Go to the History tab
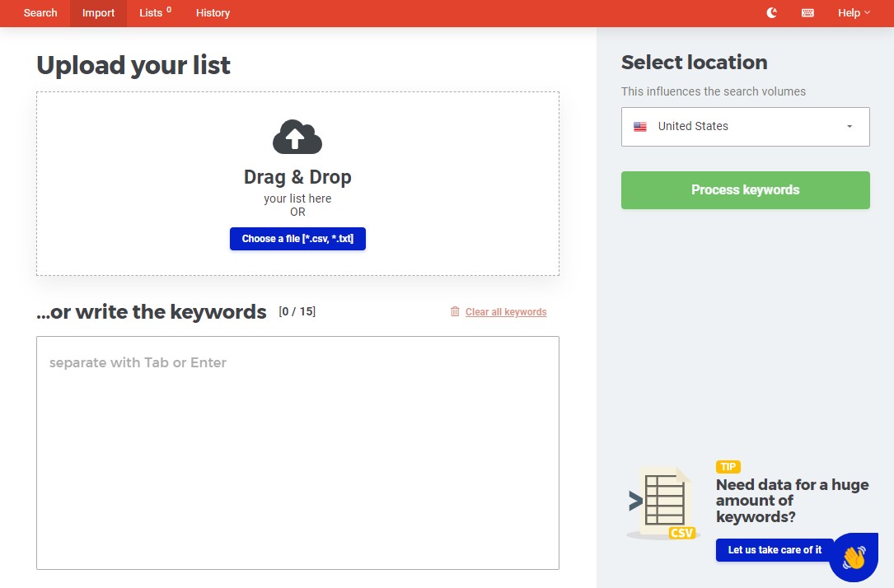Image resolution: width=894 pixels, height=588 pixels. click(213, 12)
